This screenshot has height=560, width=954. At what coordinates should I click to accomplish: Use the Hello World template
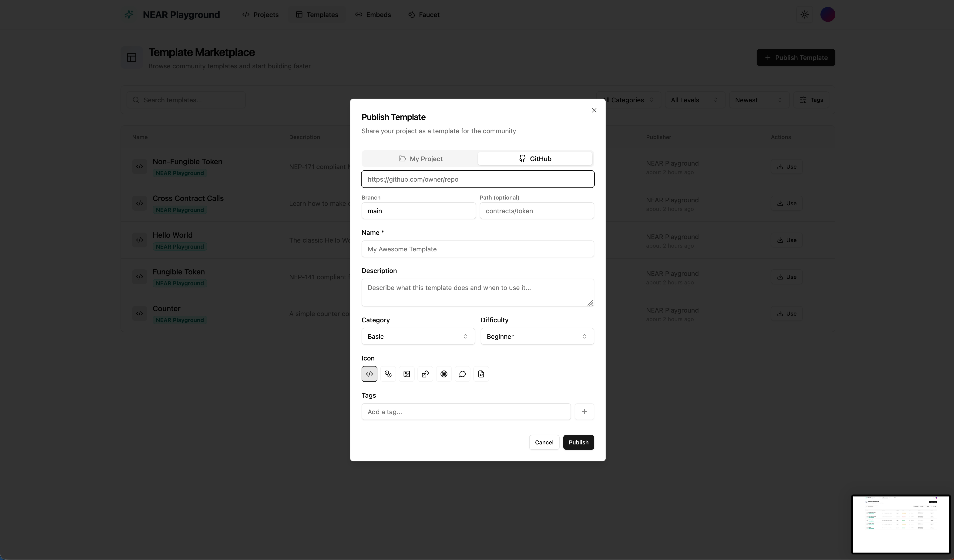click(x=787, y=240)
